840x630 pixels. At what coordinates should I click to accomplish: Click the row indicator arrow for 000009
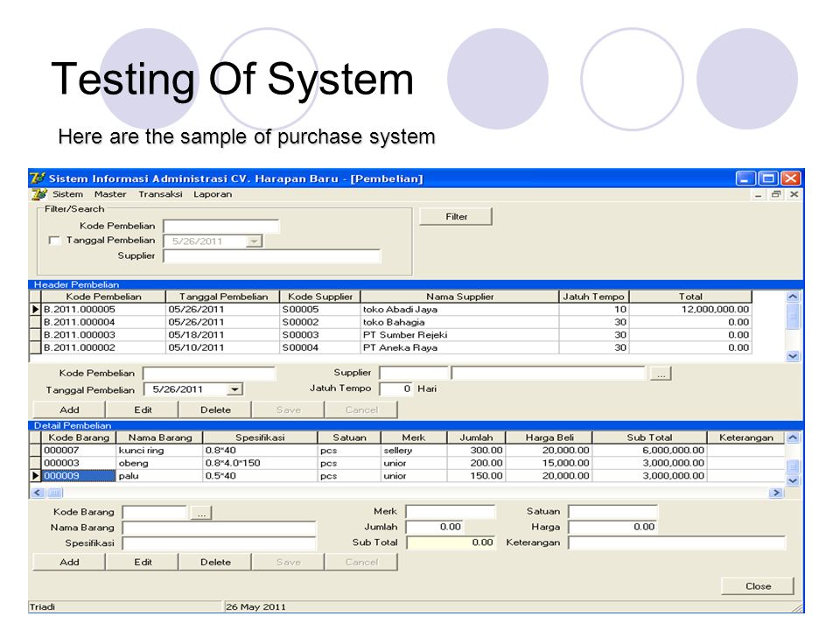tap(35, 475)
